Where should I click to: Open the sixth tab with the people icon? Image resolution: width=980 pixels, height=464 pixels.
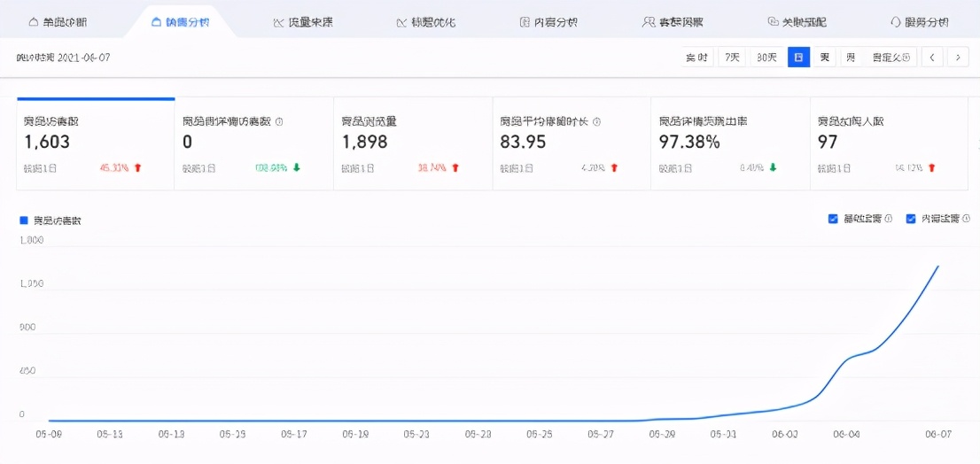point(673,22)
